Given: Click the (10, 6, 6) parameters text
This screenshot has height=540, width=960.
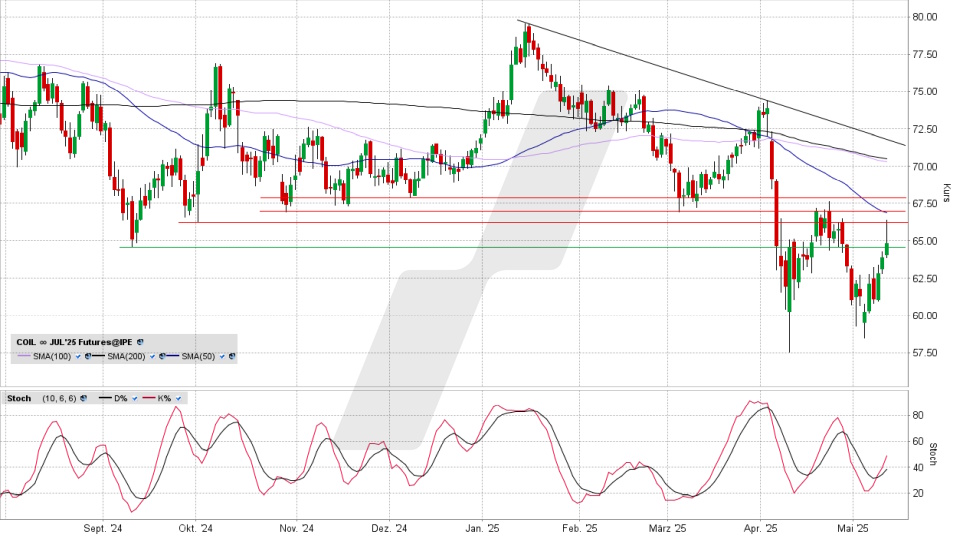Looking at the screenshot, I should (x=59, y=399).
